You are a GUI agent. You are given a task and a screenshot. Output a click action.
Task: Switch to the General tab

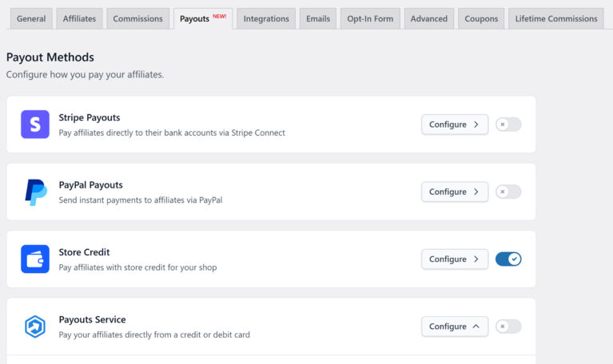pos(31,18)
